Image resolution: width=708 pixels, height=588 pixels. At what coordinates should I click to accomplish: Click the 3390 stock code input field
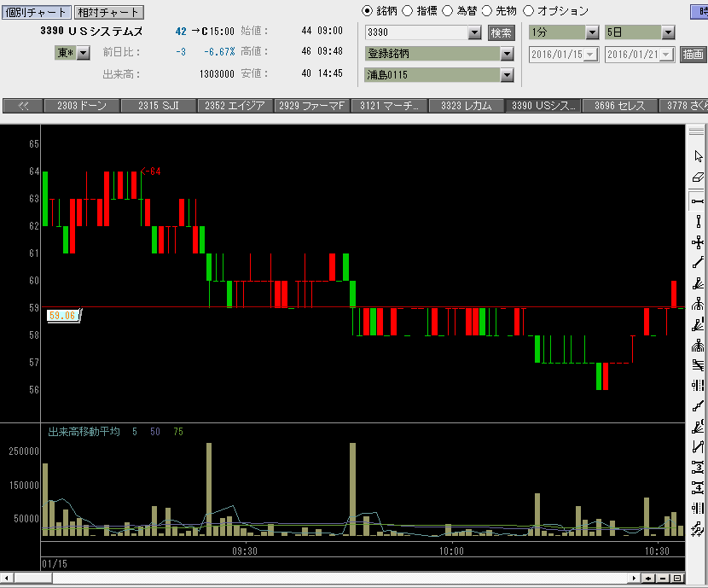(x=417, y=32)
